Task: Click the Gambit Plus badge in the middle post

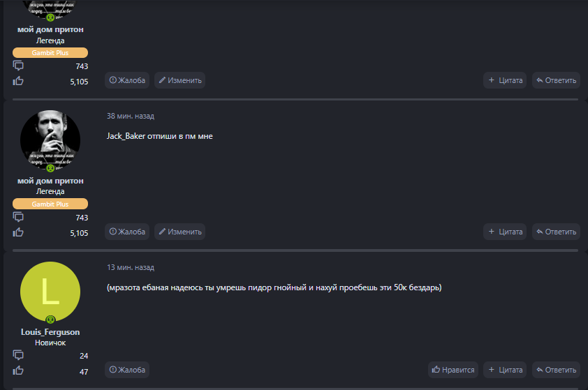Action: (x=50, y=204)
